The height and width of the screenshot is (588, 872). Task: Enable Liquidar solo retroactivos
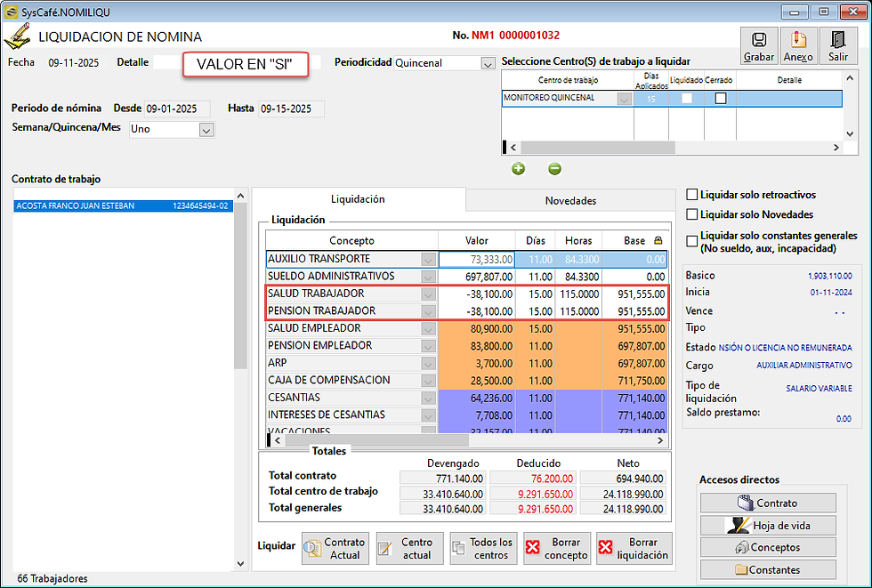pos(692,195)
